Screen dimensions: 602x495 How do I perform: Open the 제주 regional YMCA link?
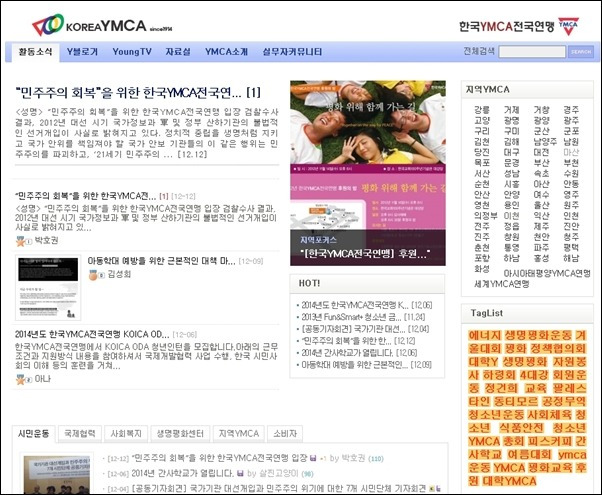coord(541,227)
